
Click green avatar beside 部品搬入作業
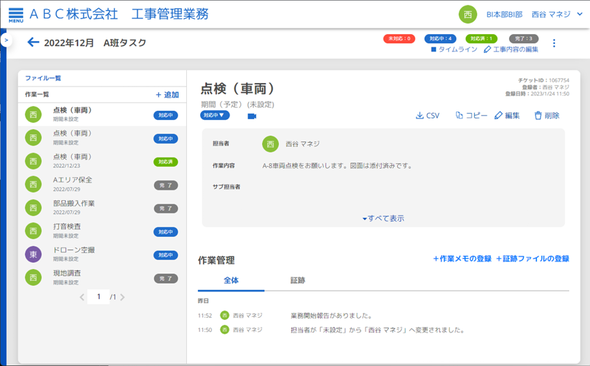pyautogui.click(x=33, y=208)
